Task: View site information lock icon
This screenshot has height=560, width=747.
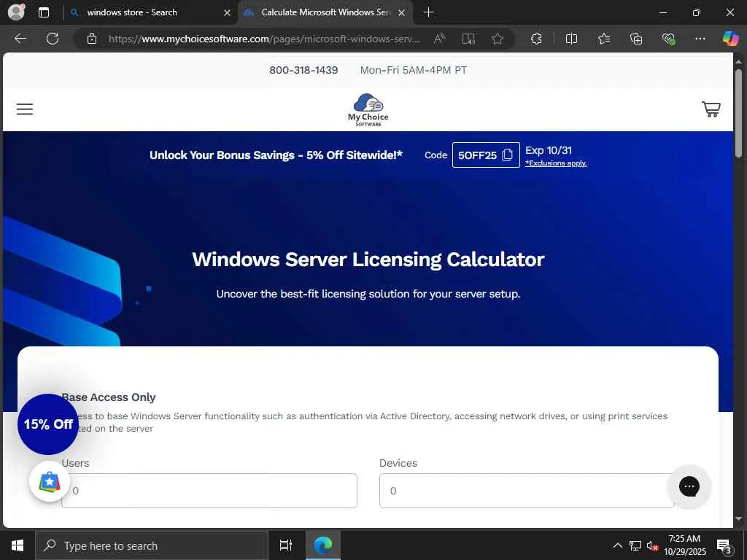Action: (92, 39)
